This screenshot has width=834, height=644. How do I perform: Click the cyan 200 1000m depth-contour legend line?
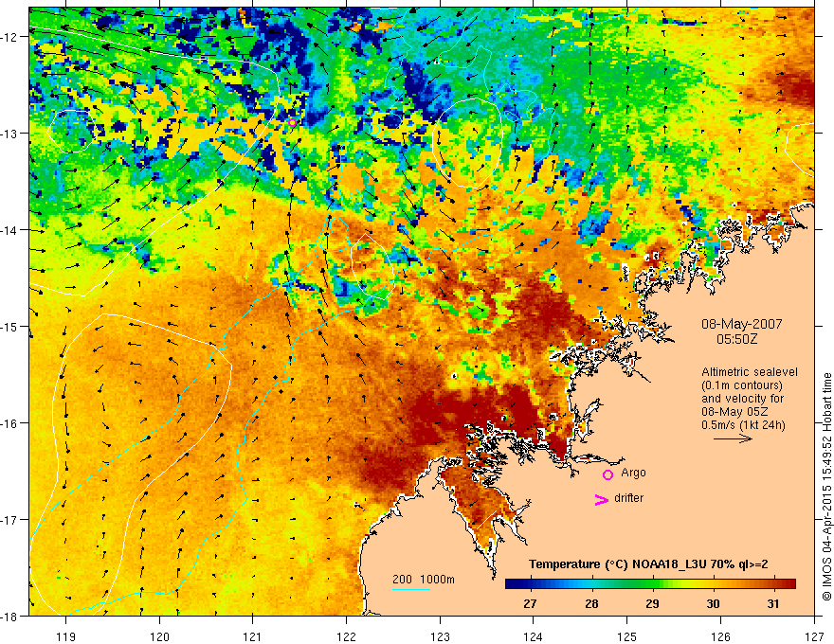click(x=411, y=589)
